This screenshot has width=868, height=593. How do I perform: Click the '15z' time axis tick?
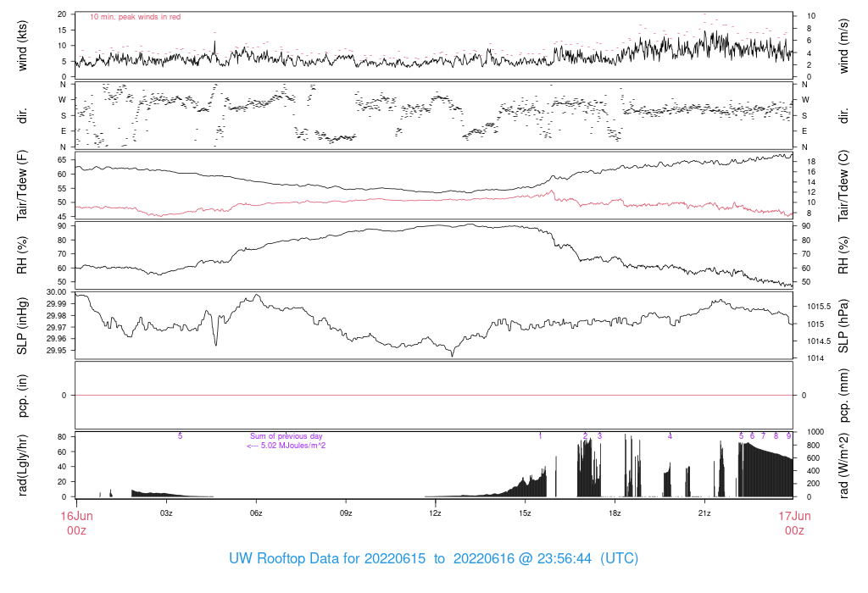(525, 513)
